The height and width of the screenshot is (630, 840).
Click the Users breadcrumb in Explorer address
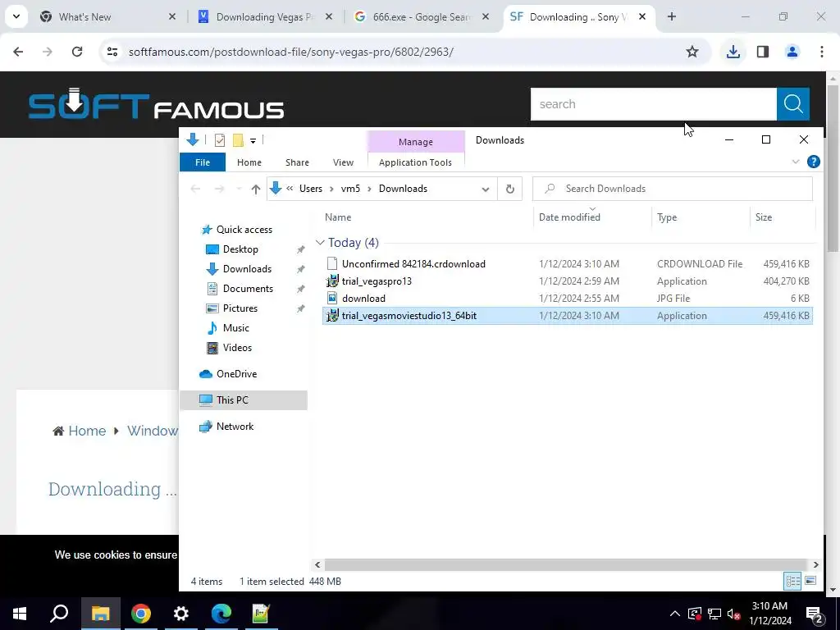point(311,189)
